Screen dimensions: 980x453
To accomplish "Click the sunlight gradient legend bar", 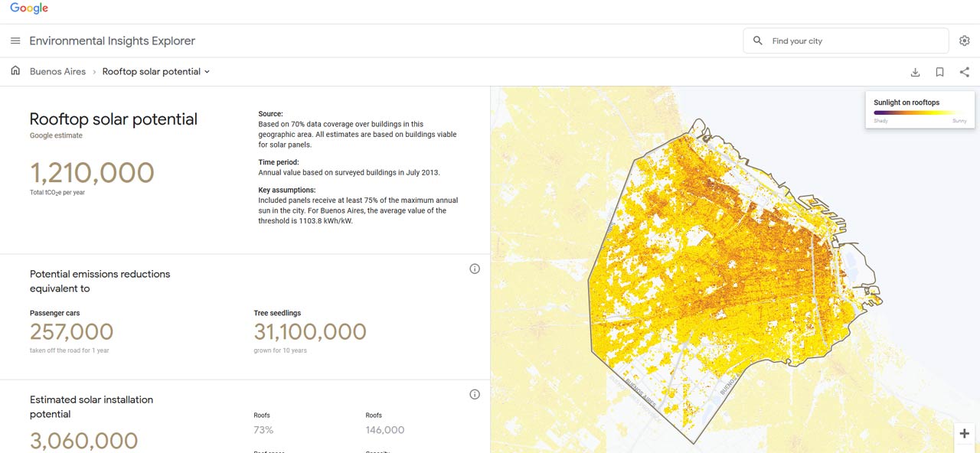I will pos(920,112).
